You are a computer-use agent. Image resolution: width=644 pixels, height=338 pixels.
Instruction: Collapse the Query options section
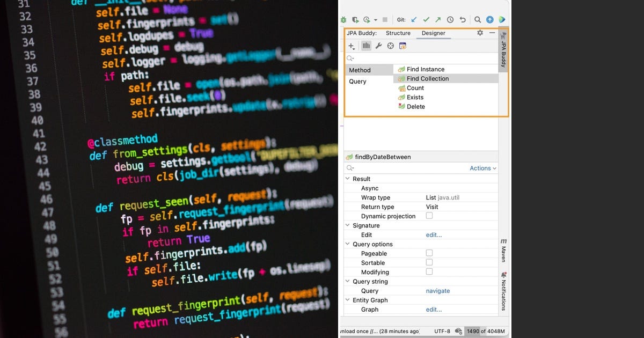point(347,244)
